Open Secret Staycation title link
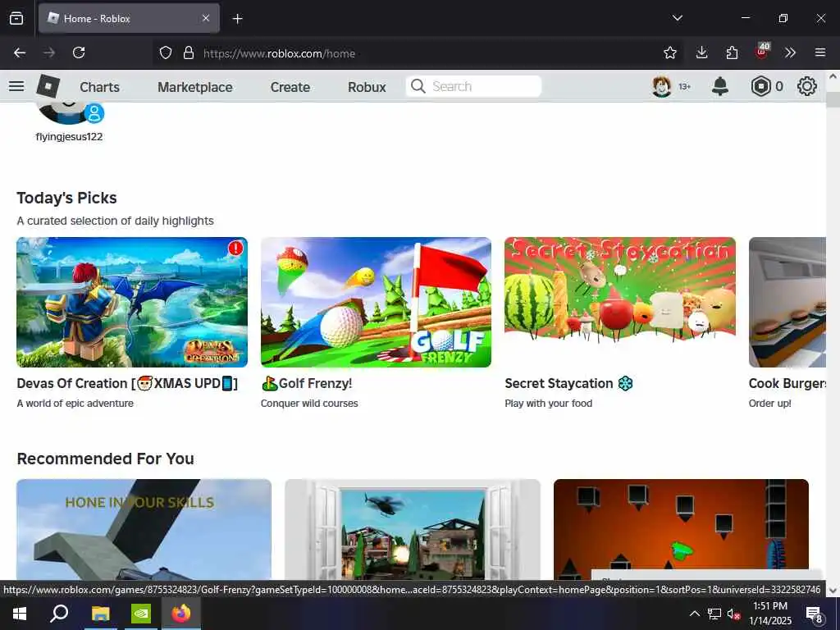 pos(569,384)
